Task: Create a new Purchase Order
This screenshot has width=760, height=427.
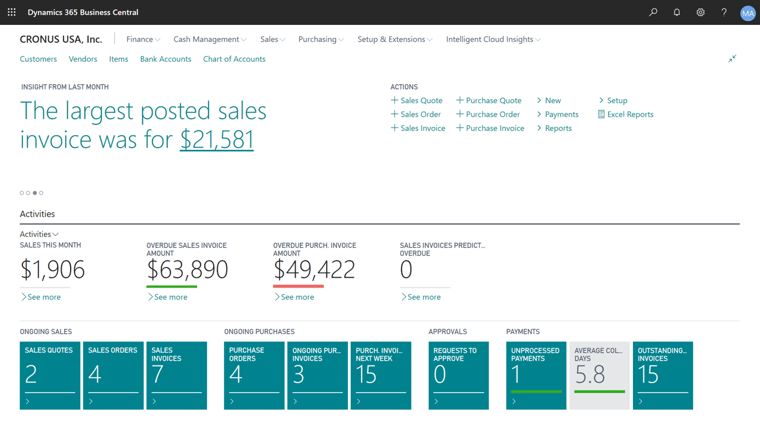Action: (x=488, y=114)
